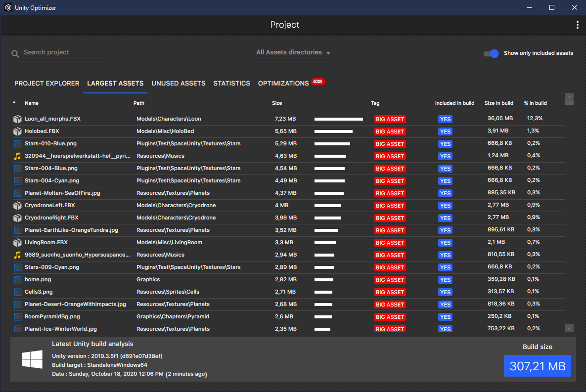Screen dimensions: 586x392
Task: Click the FBX model icon for Loon_all_morphs.FBX
Action: click(x=17, y=119)
